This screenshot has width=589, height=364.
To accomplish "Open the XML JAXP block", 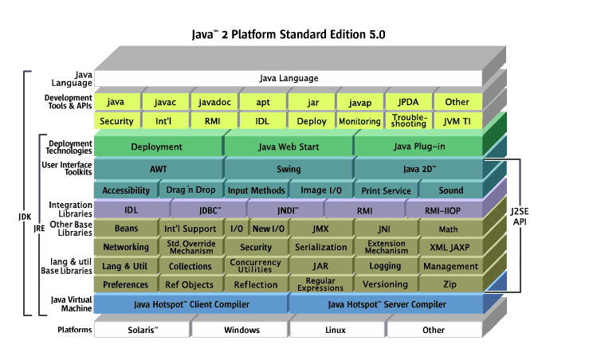I will tap(451, 247).
